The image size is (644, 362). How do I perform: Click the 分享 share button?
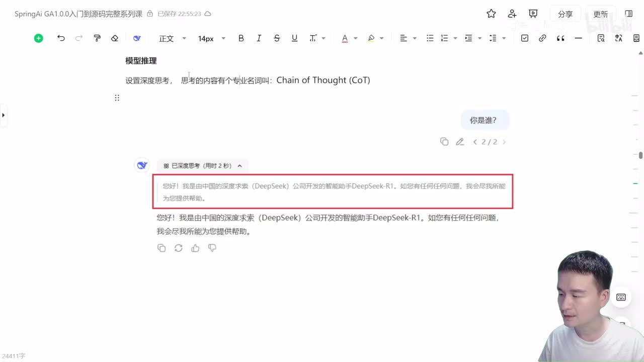[565, 14]
